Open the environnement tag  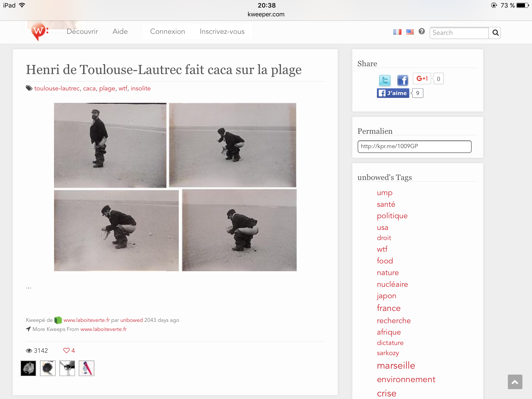(x=406, y=380)
